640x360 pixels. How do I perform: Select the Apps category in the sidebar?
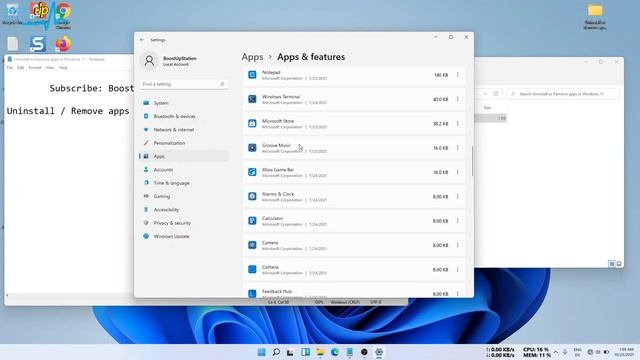[x=183, y=156]
